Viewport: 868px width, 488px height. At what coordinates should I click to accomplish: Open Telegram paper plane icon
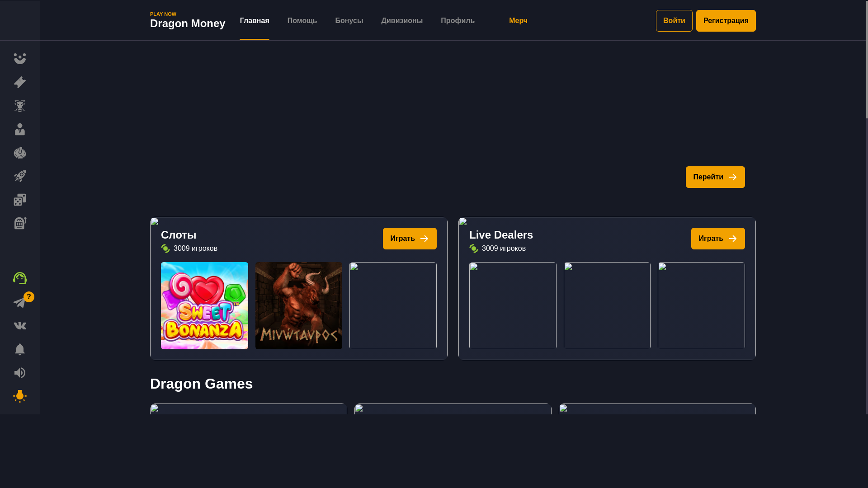pos(20,302)
